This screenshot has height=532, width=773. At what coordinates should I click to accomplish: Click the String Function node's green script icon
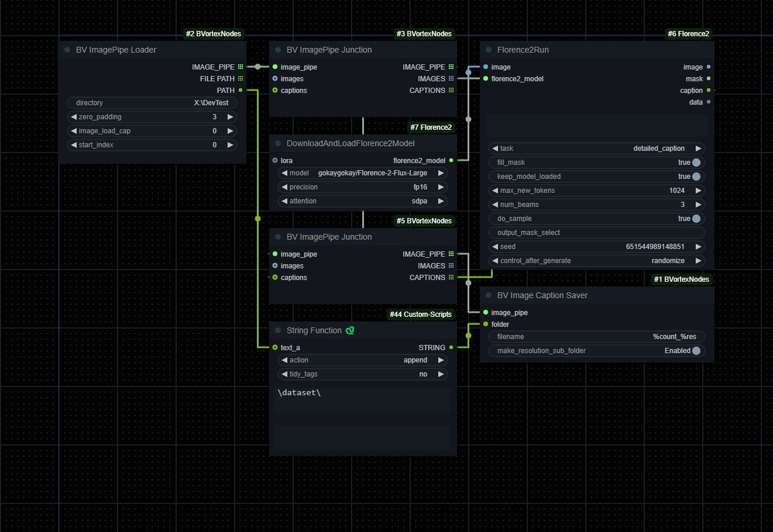pos(350,330)
